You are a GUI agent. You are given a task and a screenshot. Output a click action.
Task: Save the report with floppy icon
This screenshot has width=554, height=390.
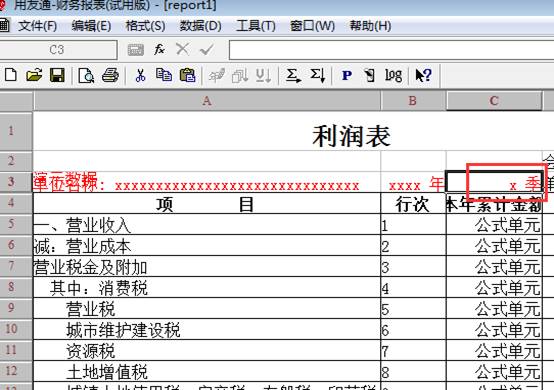pos(57,75)
